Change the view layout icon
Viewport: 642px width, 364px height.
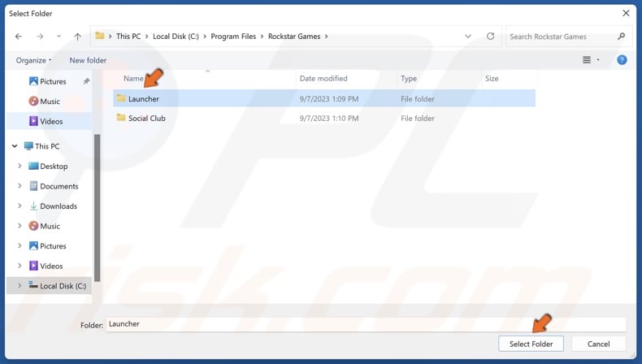tap(587, 60)
